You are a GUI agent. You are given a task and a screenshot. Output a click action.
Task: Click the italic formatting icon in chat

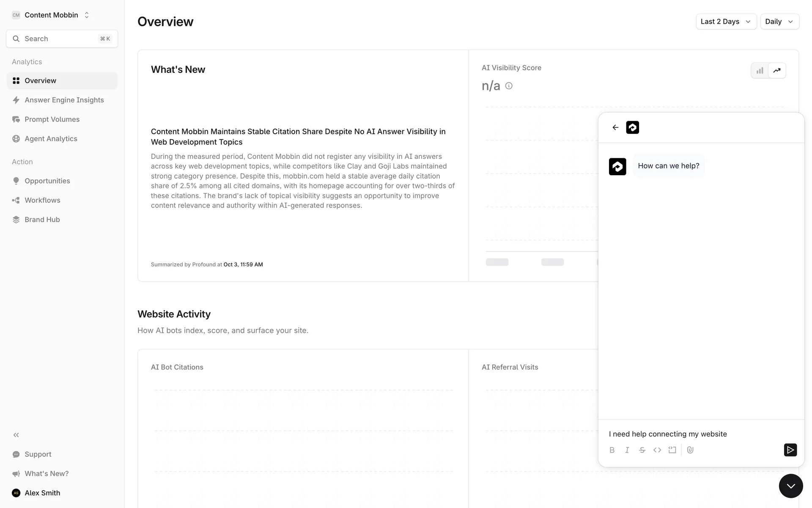click(627, 450)
